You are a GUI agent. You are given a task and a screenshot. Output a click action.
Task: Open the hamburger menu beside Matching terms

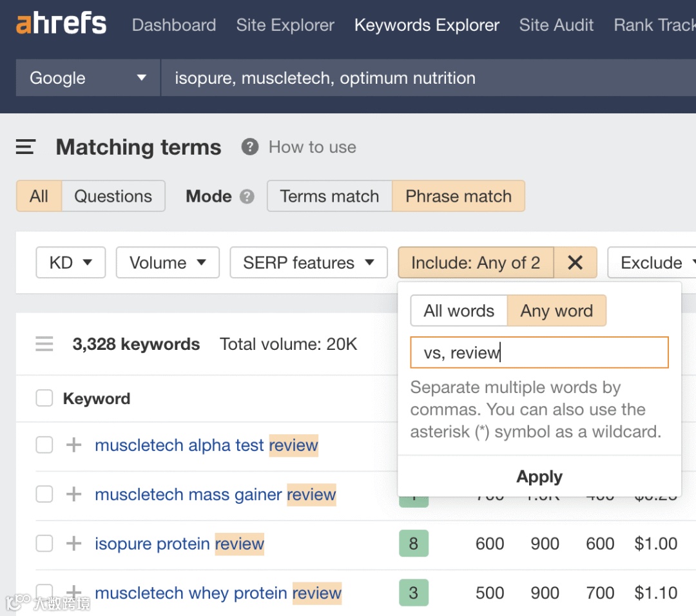[25, 147]
